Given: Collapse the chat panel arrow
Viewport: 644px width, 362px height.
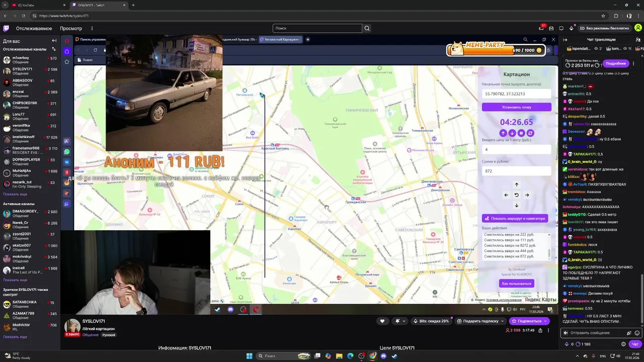Looking at the screenshot, I should [565, 40].
